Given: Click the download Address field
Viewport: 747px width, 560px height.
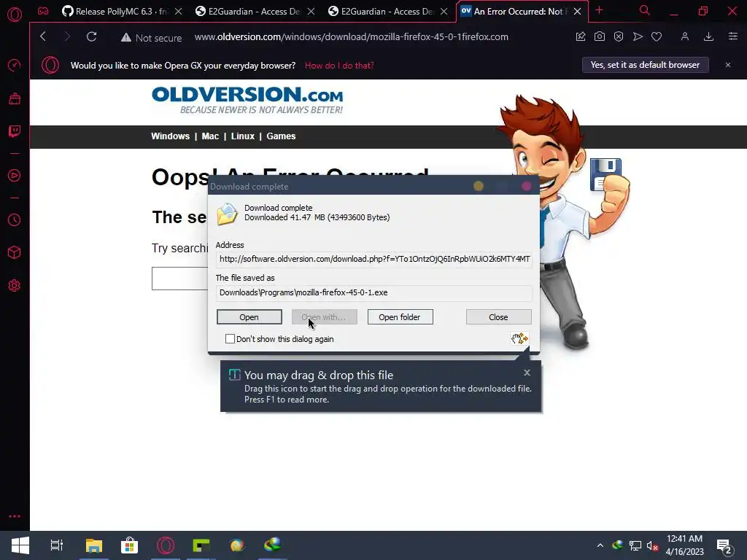Looking at the screenshot, I should (373, 259).
